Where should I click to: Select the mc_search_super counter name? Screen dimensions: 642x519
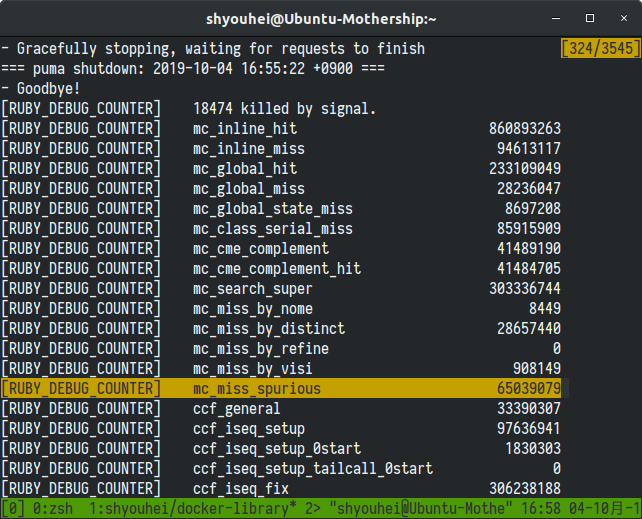(x=253, y=289)
